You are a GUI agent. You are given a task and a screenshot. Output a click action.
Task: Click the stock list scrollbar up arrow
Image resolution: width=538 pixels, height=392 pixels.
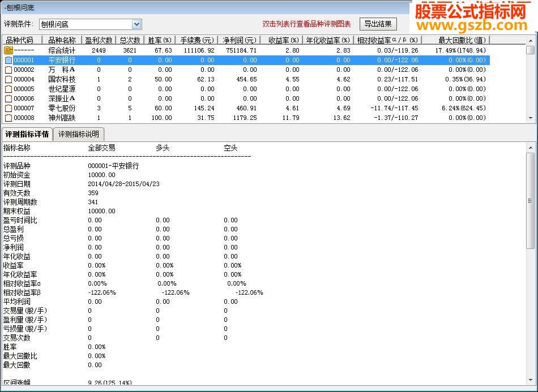531,41
